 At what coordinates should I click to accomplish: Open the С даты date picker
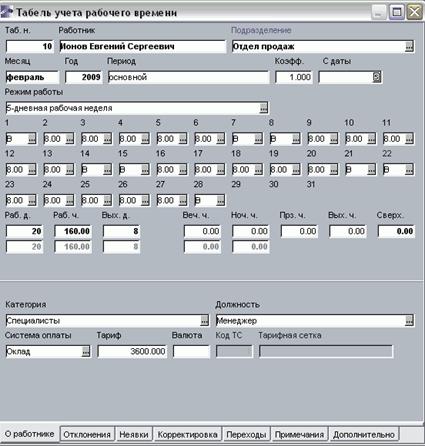coord(377,77)
